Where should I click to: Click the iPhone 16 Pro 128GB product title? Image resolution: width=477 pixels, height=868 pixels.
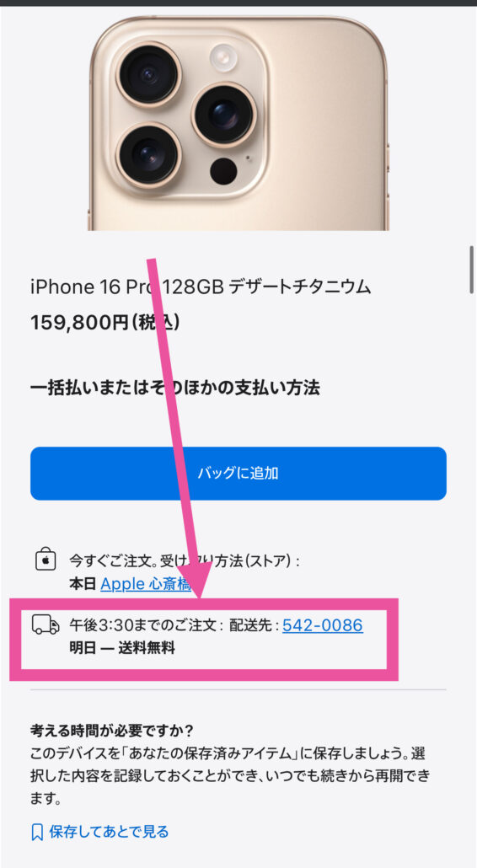[x=200, y=287]
